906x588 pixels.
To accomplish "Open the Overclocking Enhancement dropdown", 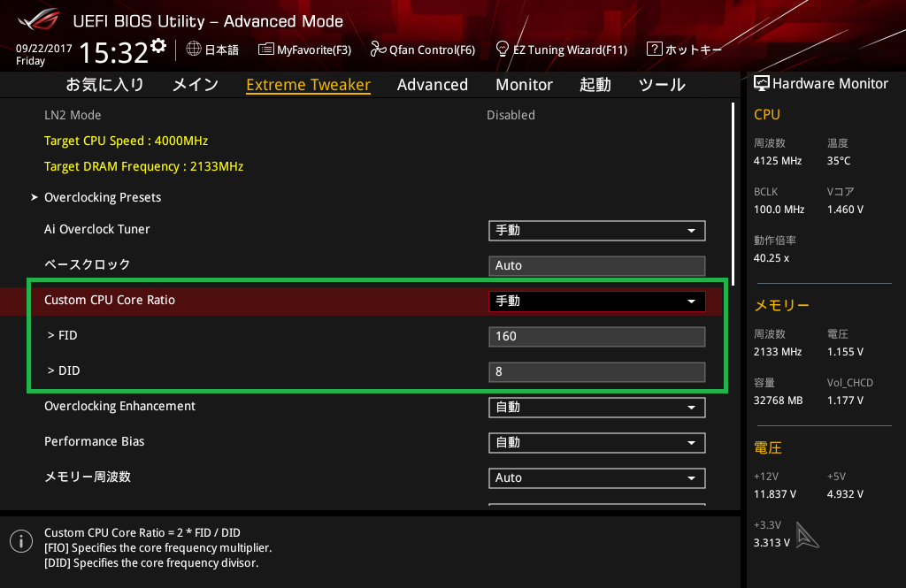I will click(596, 408).
